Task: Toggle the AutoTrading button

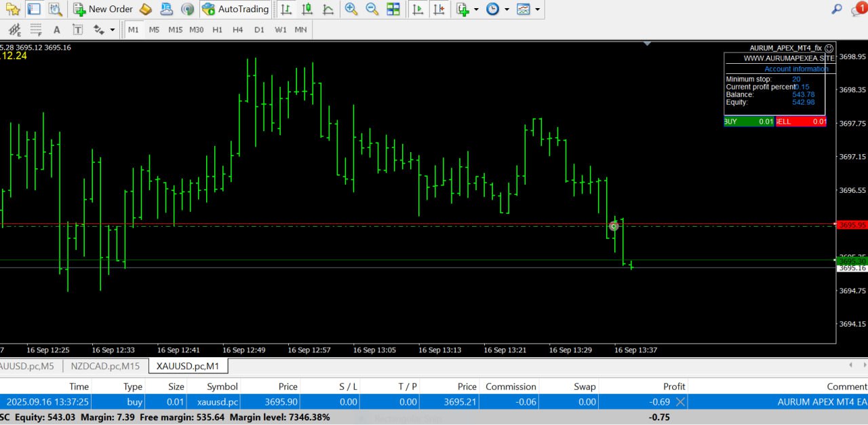Action: [x=235, y=10]
